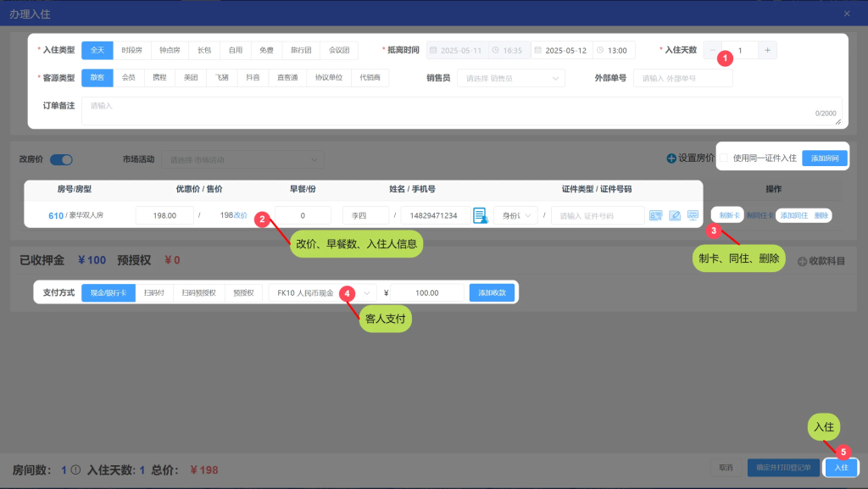868x489 pixels.
Task: Increase 入住天数 with the plus stepper
Action: 767,51
